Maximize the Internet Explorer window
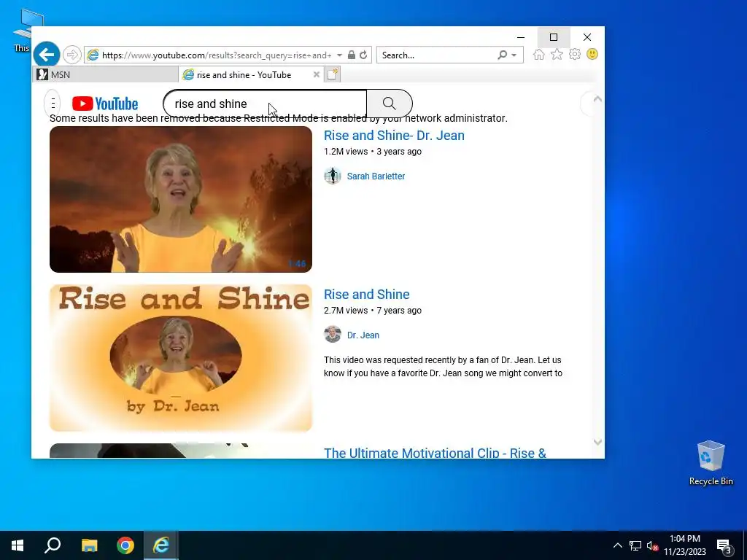Image resolution: width=747 pixels, height=560 pixels. tap(554, 37)
